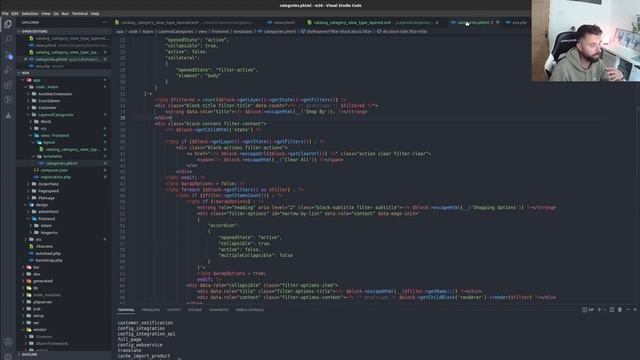
Task: Open the Search view in activity bar
Action: [x=8, y=40]
